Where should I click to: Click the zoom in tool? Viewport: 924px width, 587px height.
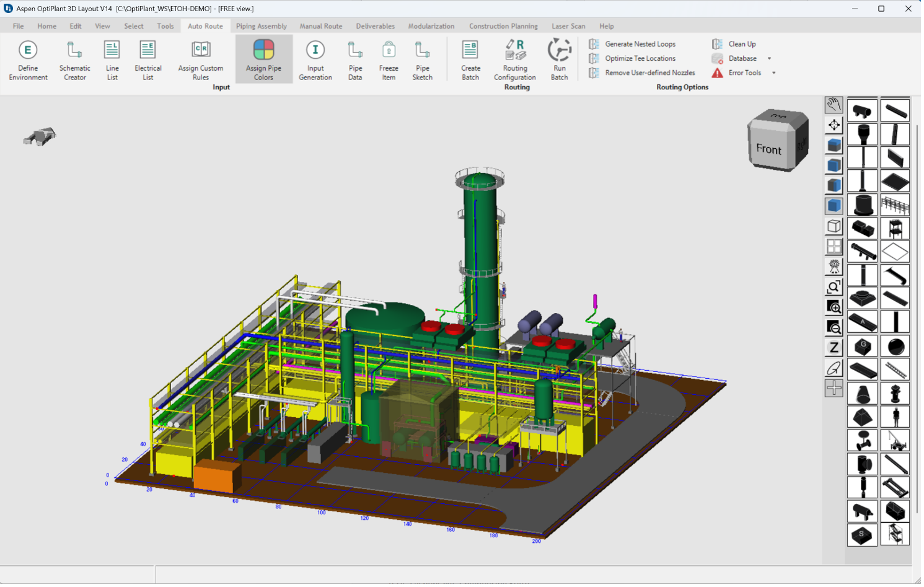(834, 307)
